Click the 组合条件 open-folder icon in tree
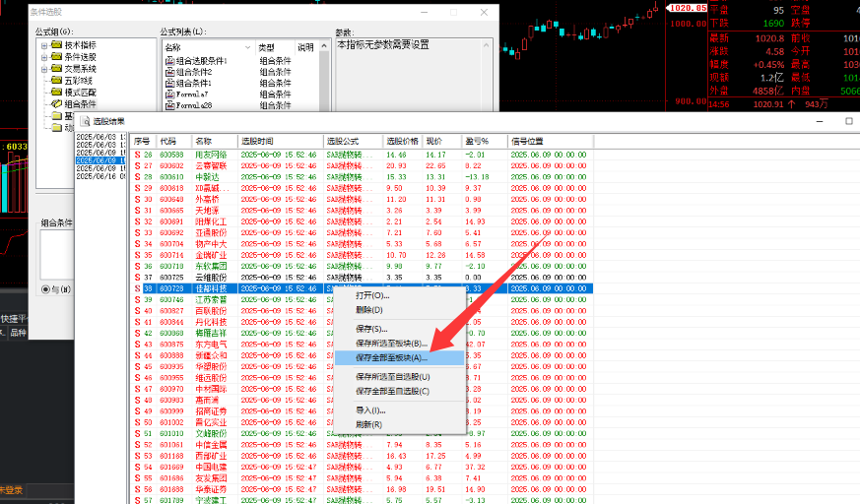 (56, 104)
